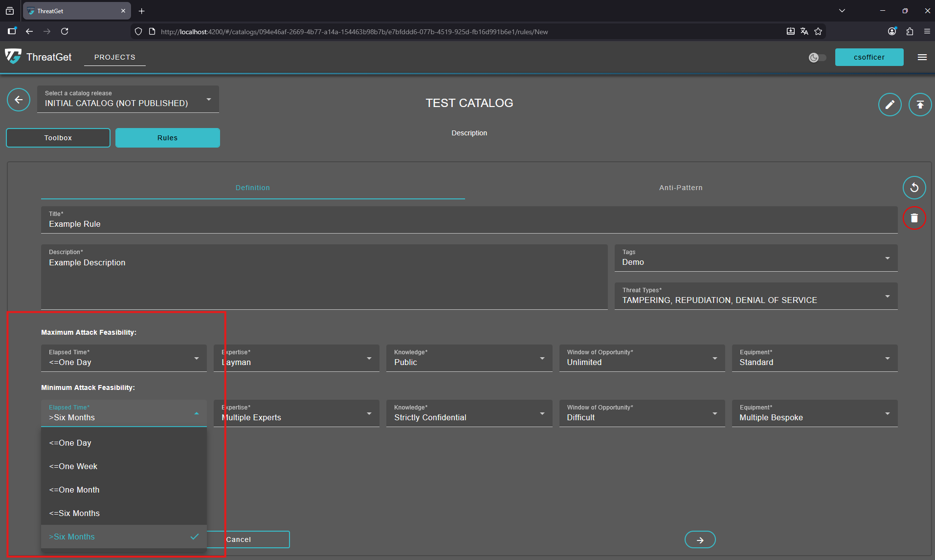
Task: Click the pencil edit catalog icon
Action: (x=890, y=105)
